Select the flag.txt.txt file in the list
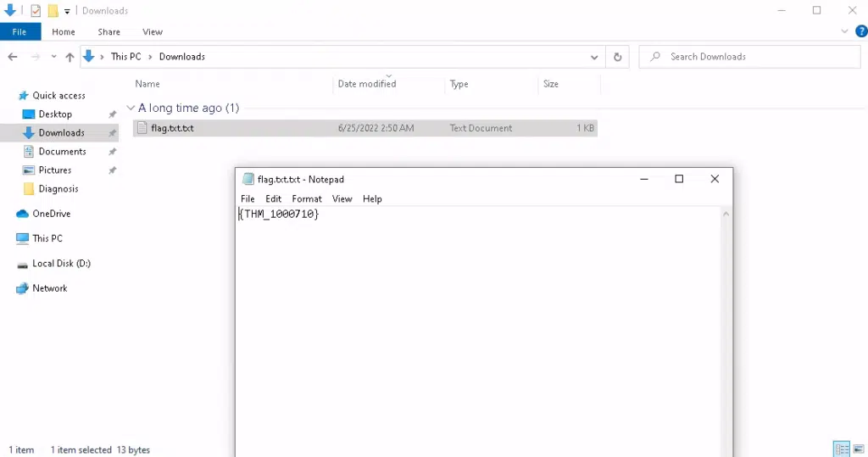 pyautogui.click(x=364, y=128)
